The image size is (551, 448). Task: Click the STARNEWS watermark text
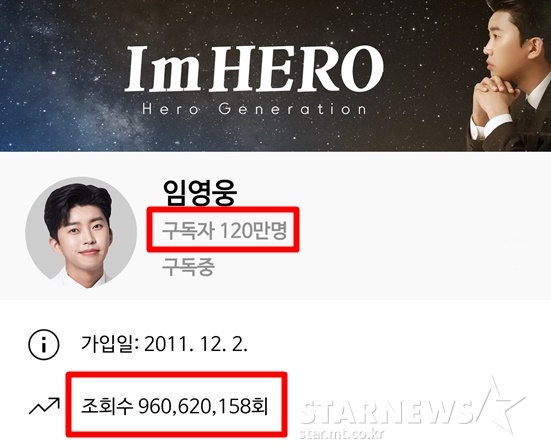[x=388, y=411]
